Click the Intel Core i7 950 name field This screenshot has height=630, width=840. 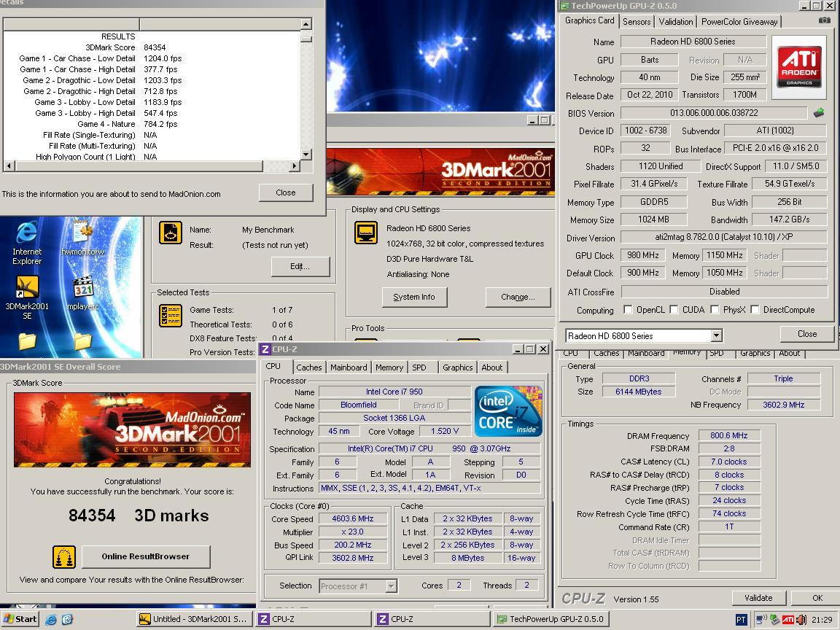[394, 392]
